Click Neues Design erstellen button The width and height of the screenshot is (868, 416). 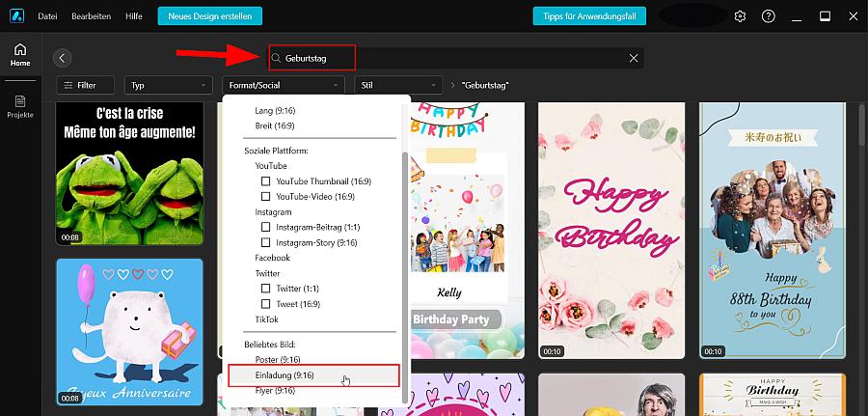pyautogui.click(x=210, y=16)
